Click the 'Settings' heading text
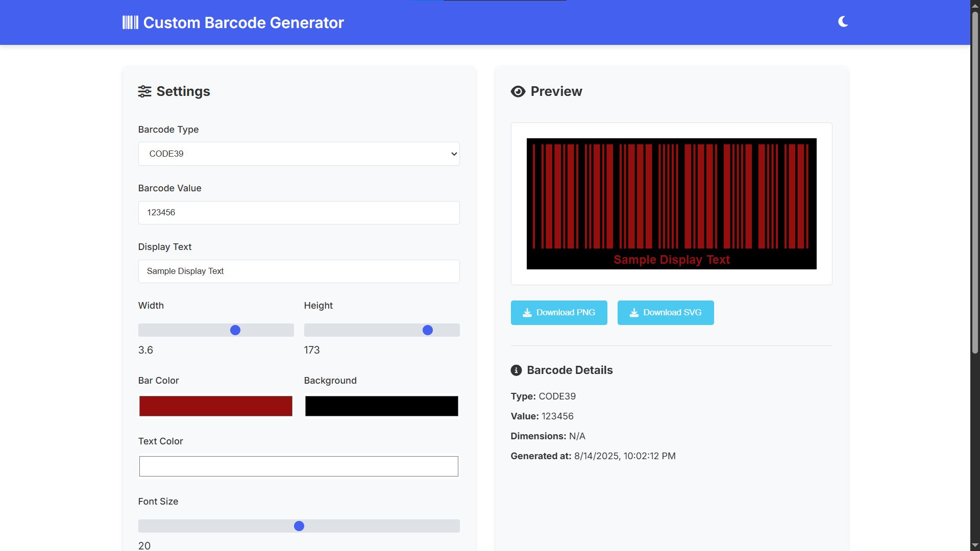This screenshot has width=980, height=551. point(183,91)
